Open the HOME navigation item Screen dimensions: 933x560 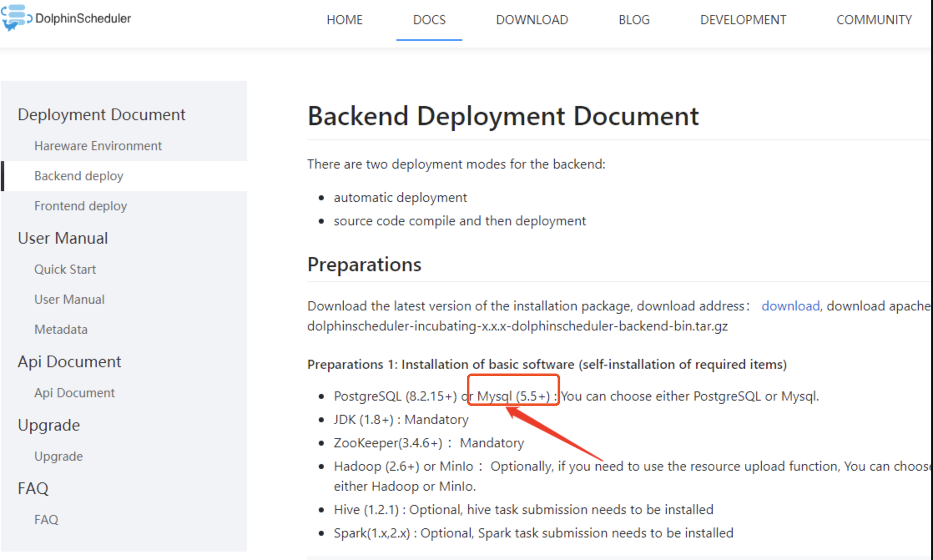tap(344, 20)
